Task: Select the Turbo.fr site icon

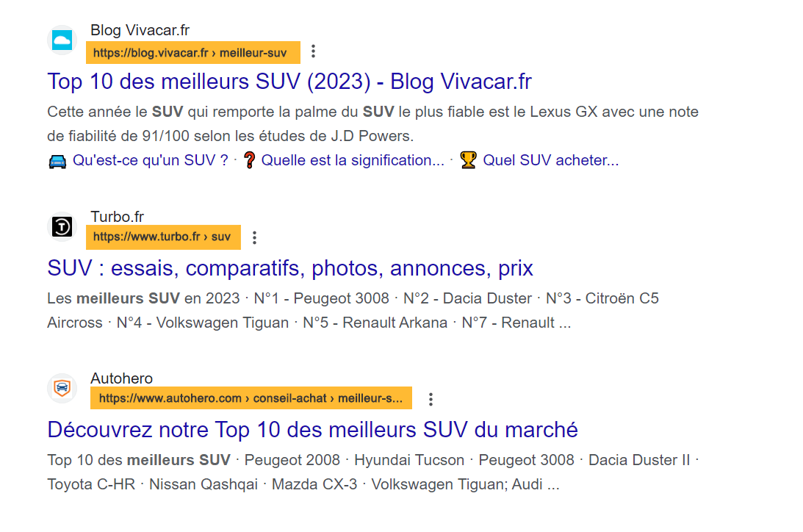Action: pyautogui.click(x=62, y=226)
